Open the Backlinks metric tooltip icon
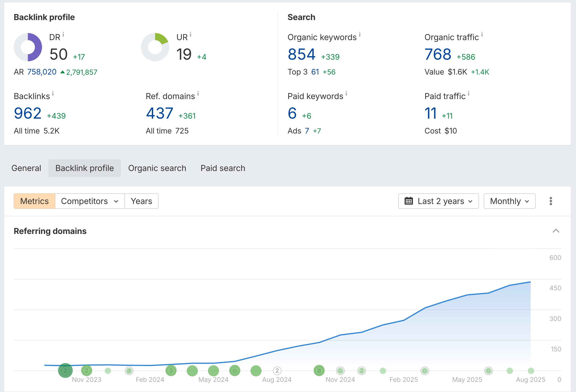Image resolution: width=576 pixels, height=392 pixels. [x=54, y=93]
